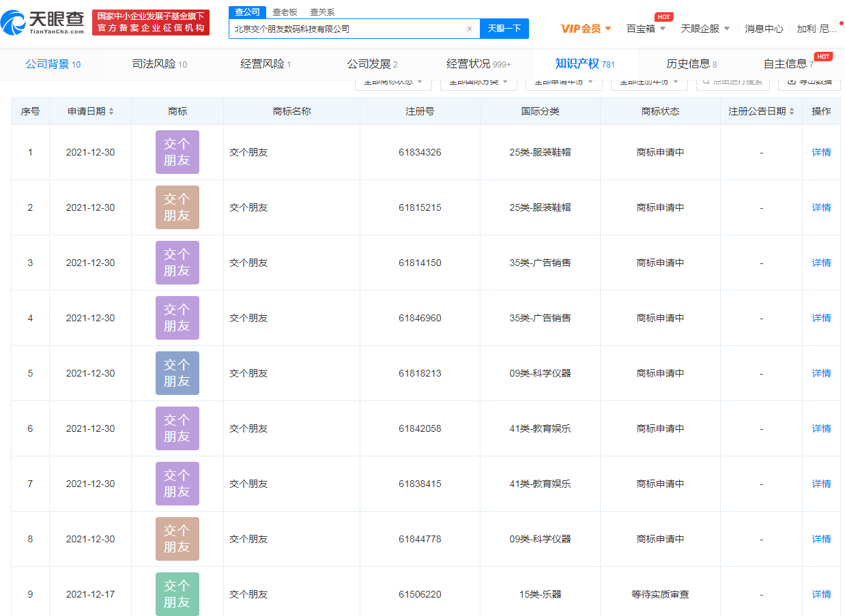Click the 09类-科学仪器 cell in row 5
This screenshot has width=845, height=616.
540,373
